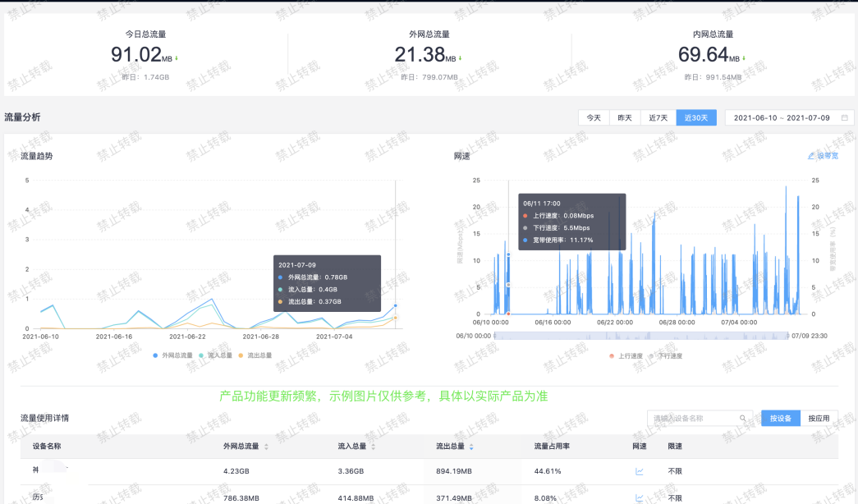
Task: Click the 设备名称 column header
Action: (x=47, y=446)
